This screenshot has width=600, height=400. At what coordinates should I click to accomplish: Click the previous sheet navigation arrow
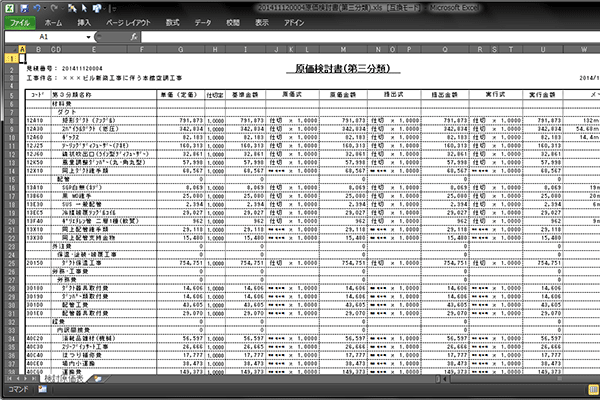pos(18,379)
